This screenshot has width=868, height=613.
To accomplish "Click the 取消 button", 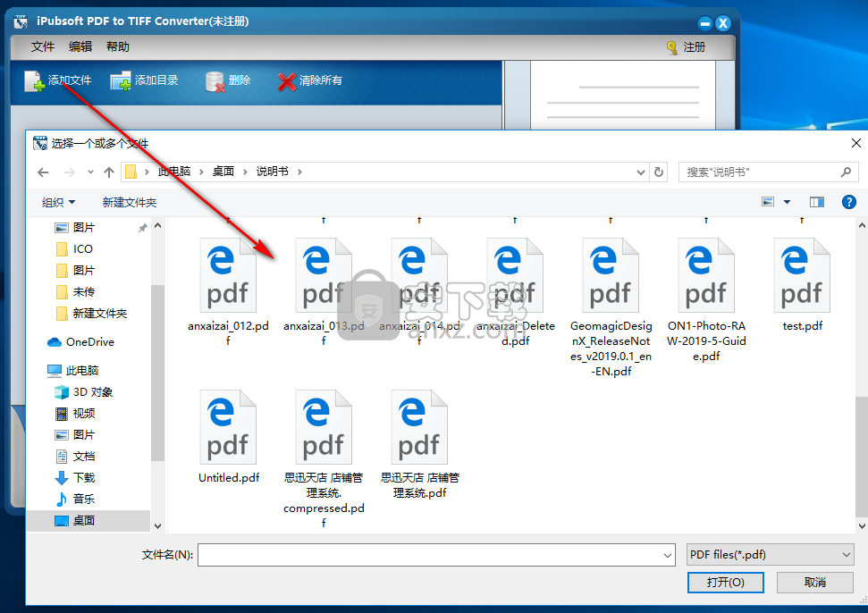I will (x=815, y=583).
